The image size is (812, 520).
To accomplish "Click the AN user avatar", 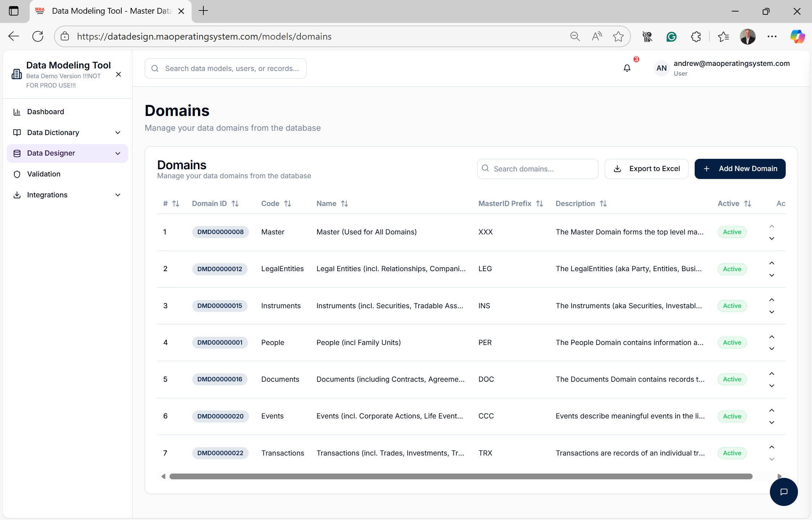I will (x=662, y=68).
